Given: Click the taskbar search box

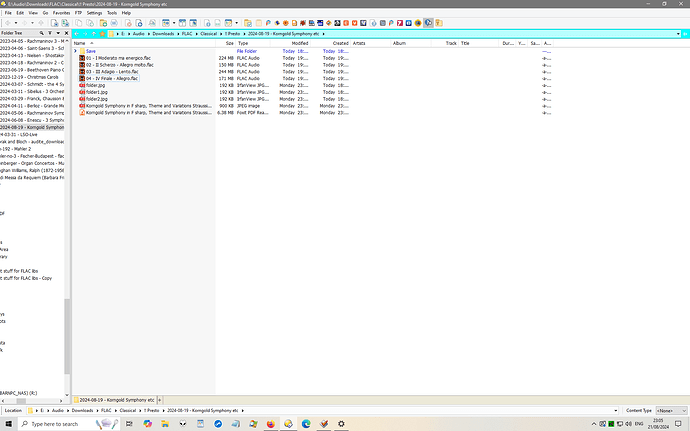Looking at the screenshot, I should (x=69, y=424).
